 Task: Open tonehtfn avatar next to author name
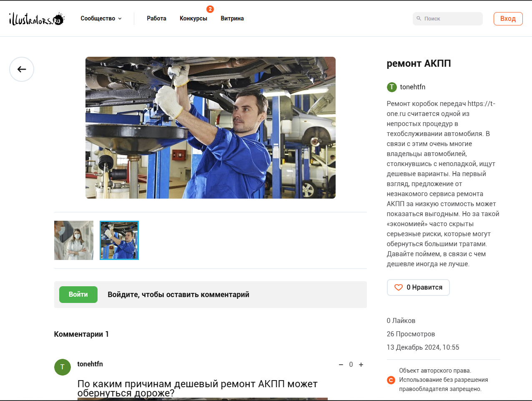click(x=391, y=87)
